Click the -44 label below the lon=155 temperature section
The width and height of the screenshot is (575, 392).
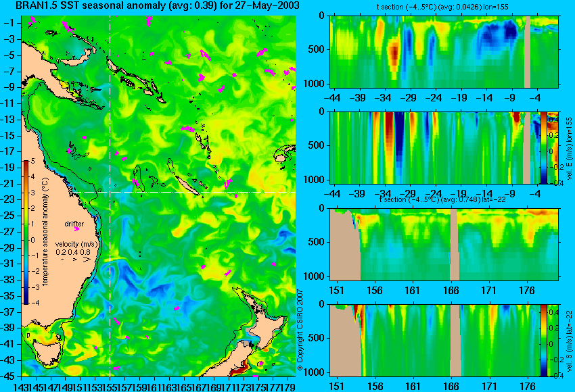point(333,98)
